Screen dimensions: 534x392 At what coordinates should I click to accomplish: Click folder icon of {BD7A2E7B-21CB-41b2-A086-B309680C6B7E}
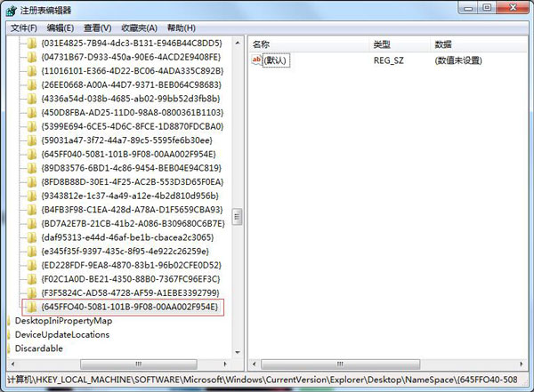[32, 224]
